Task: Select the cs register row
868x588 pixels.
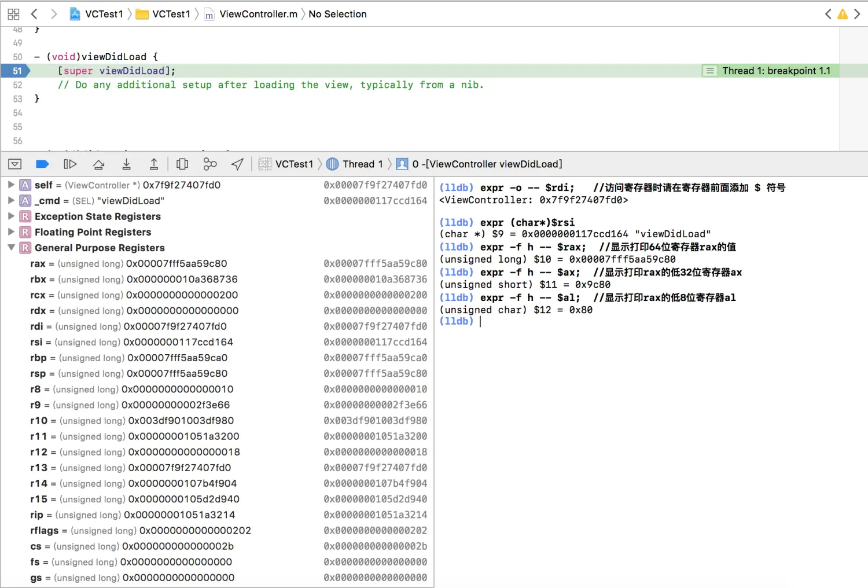Action: pos(217,546)
